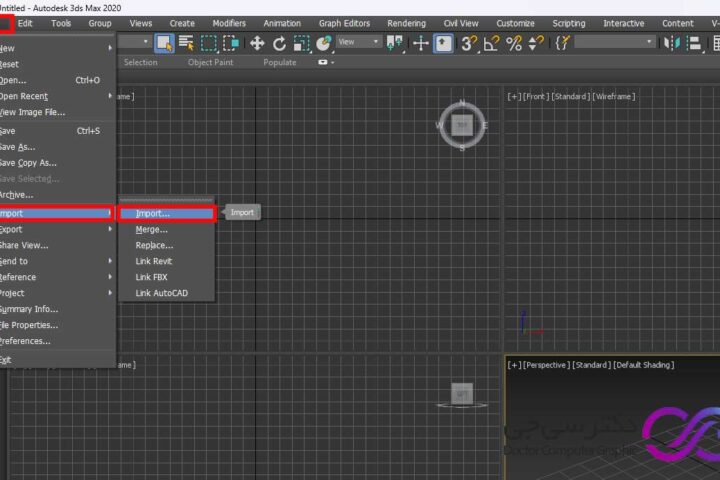Open the Interactive menu

click(624, 23)
